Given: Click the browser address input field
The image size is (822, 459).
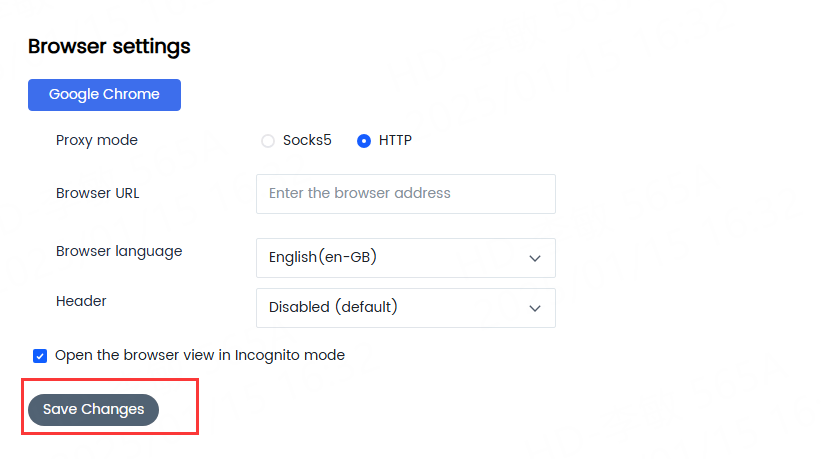Looking at the screenshot, I should (x=405, y=194).
